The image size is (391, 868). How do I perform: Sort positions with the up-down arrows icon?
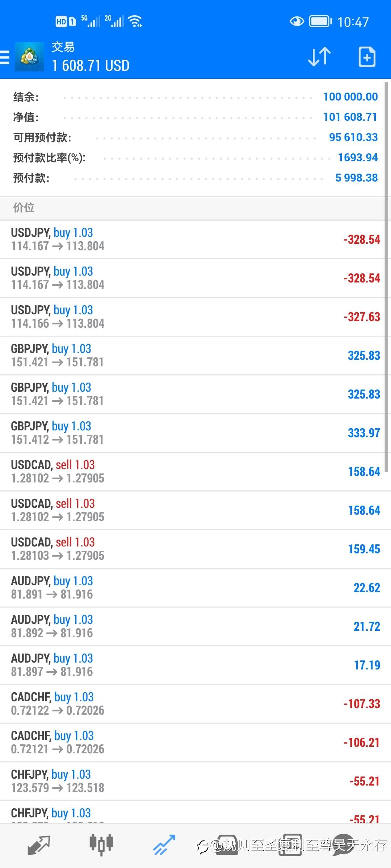click(319, 57)
